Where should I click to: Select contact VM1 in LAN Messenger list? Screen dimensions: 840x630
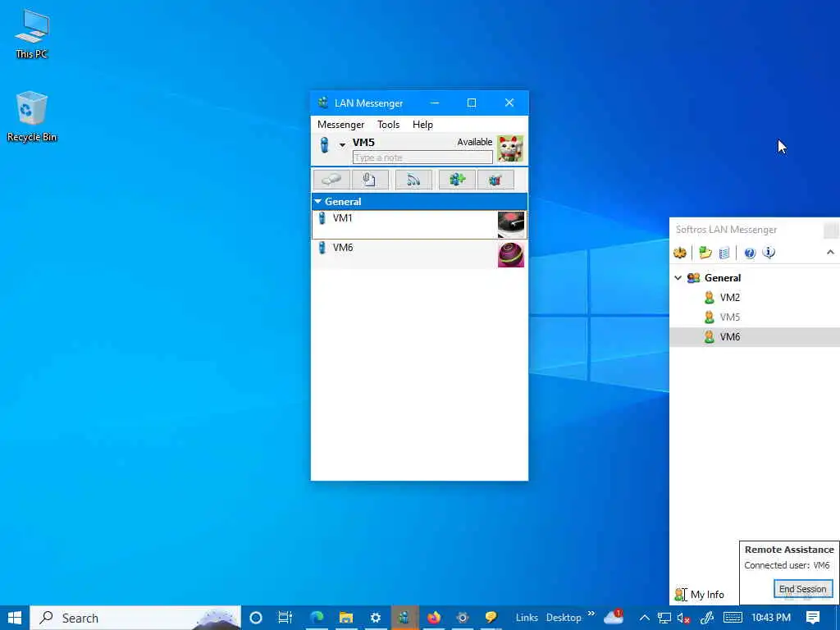(x=419, y=224)
